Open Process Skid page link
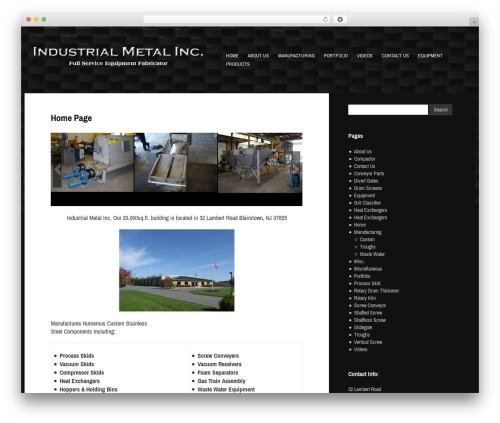This screenshot has height=423, width=500. tap(367, 284)
